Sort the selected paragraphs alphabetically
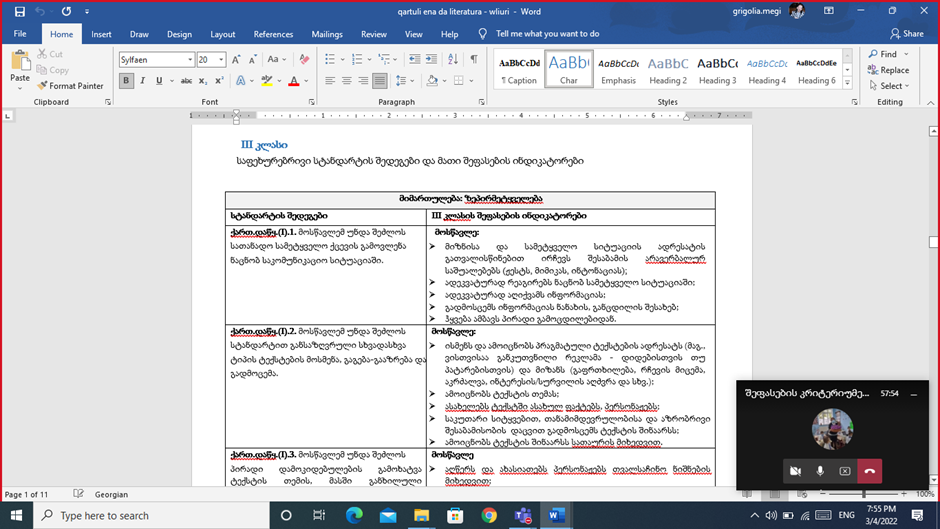The image size is (940, 529). 453,59
